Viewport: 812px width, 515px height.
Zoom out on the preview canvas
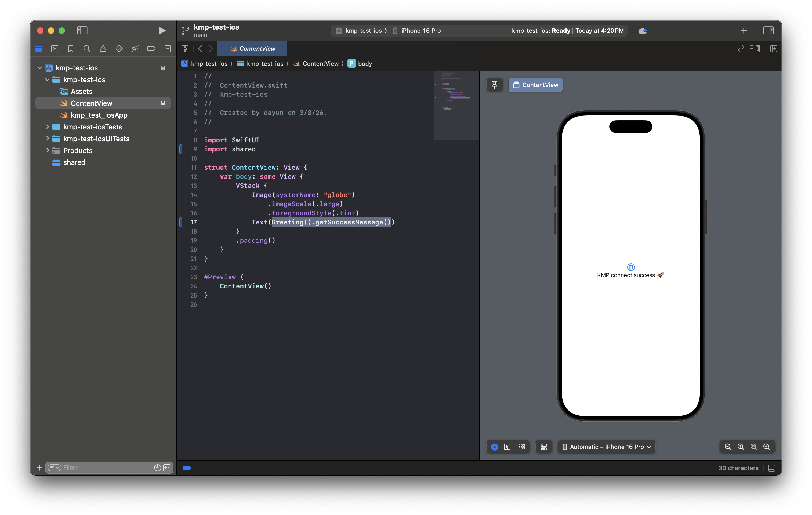(x=728, y=447)
